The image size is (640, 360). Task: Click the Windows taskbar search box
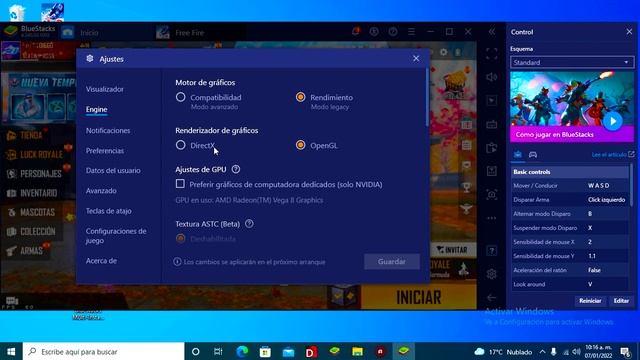[x=104, y=351]
